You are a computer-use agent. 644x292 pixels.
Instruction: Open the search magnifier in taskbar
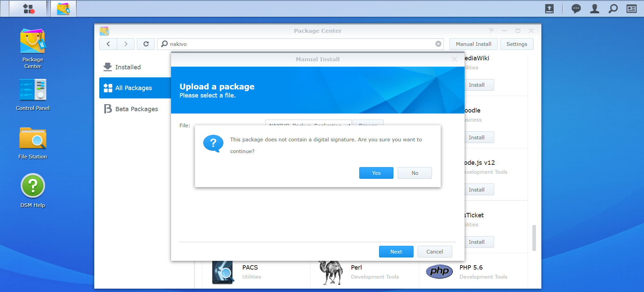pos(613,9)
